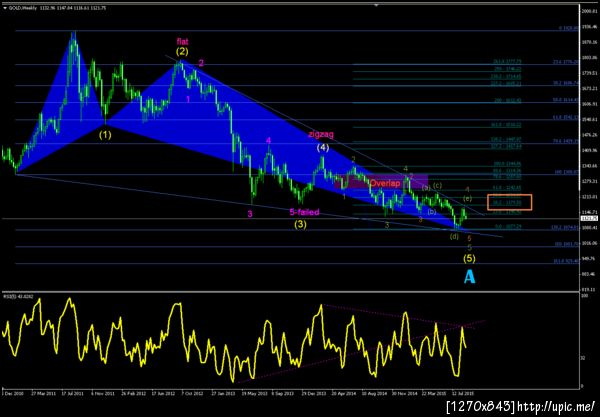Click the '7 Oct 2012' date label
Viewport: 600px width, 417px height.
point(192,393)
